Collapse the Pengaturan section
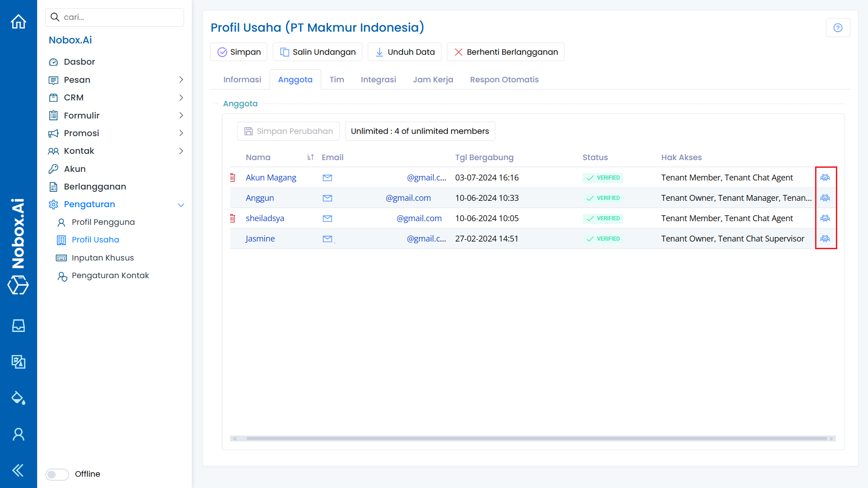This screenshot has height=488, width=868. tap(181, 205)
